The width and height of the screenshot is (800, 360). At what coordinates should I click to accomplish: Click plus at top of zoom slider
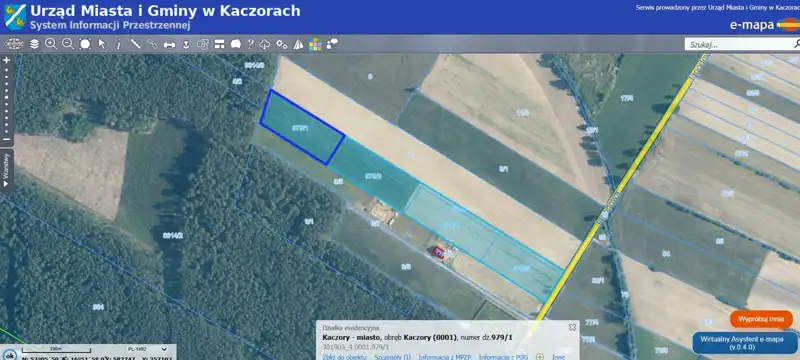pos(7,60)
